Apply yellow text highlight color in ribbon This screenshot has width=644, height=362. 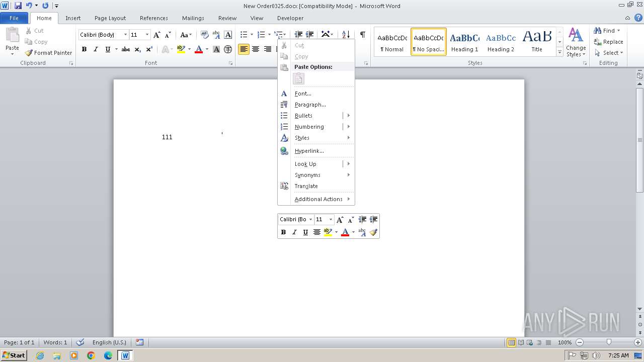click(x=181, y=49)
